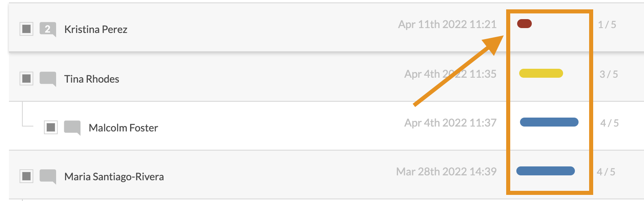Click the Apr 4th 2022 11:37 timestamp
This screenshot has height=201, width=644.
450,123
